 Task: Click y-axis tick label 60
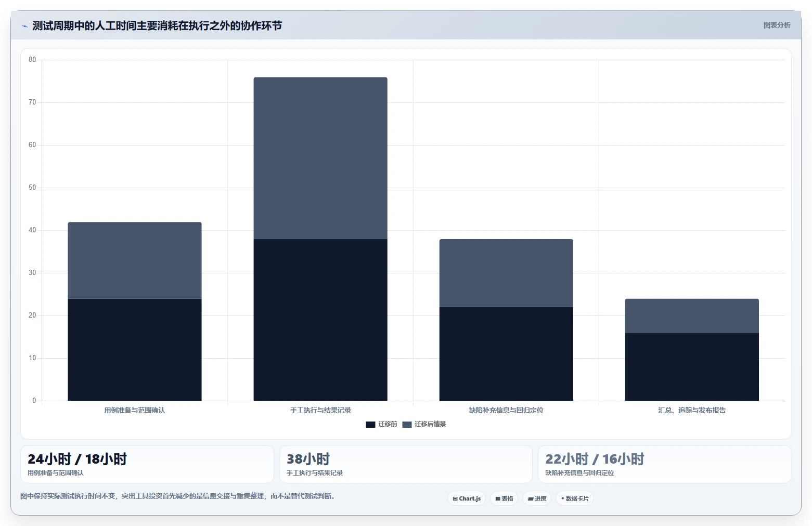[x=32, y=145]
